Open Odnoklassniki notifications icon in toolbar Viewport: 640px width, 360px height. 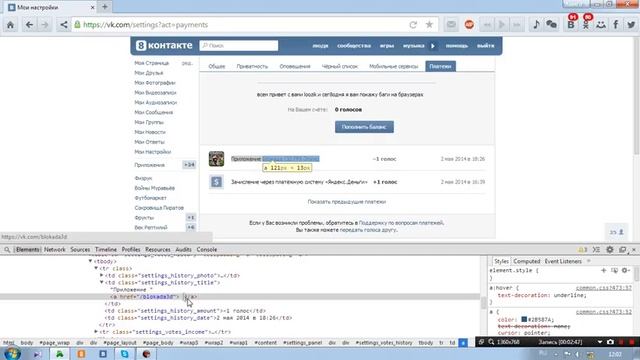[586, 24]
